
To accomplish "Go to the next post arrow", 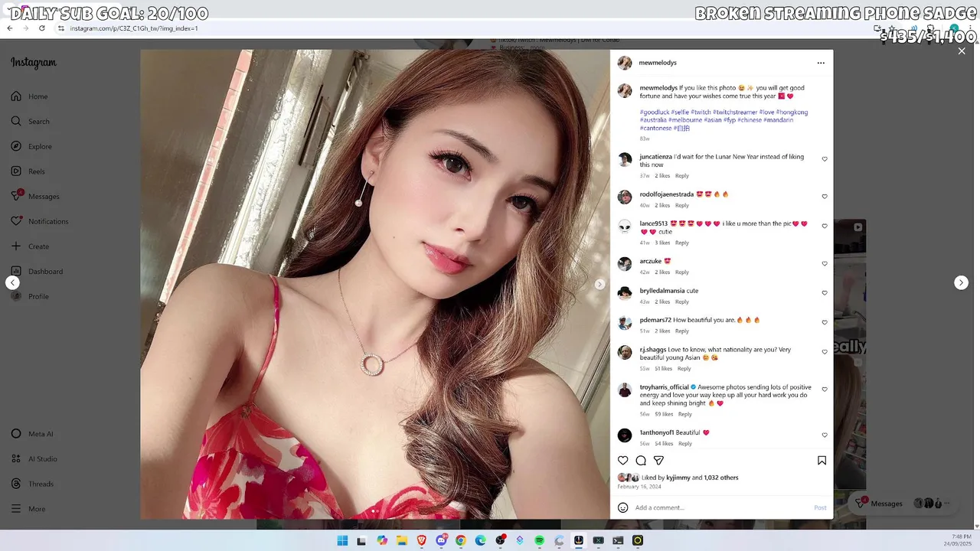I will [962, 282].
